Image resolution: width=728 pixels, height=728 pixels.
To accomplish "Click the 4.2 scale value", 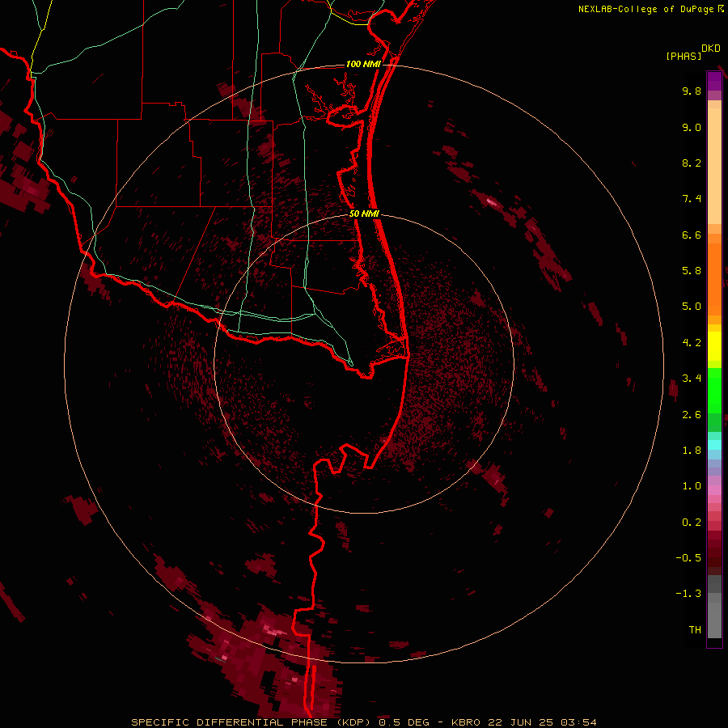I will [x=692, y=343].
